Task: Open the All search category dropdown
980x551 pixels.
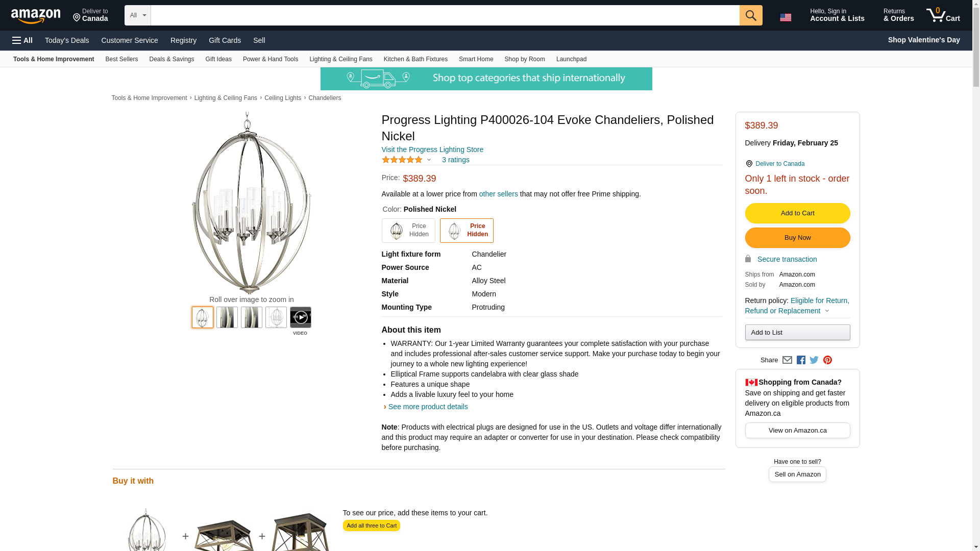Action: 137,15
